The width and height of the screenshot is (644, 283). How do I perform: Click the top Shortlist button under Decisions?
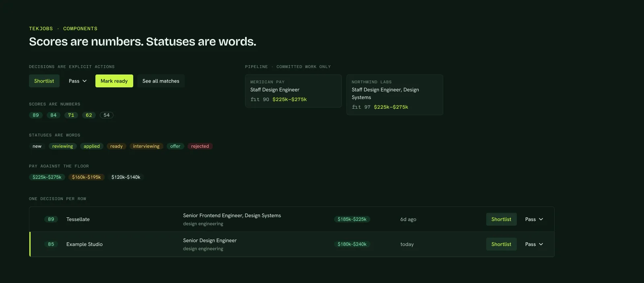pos(44,81)
